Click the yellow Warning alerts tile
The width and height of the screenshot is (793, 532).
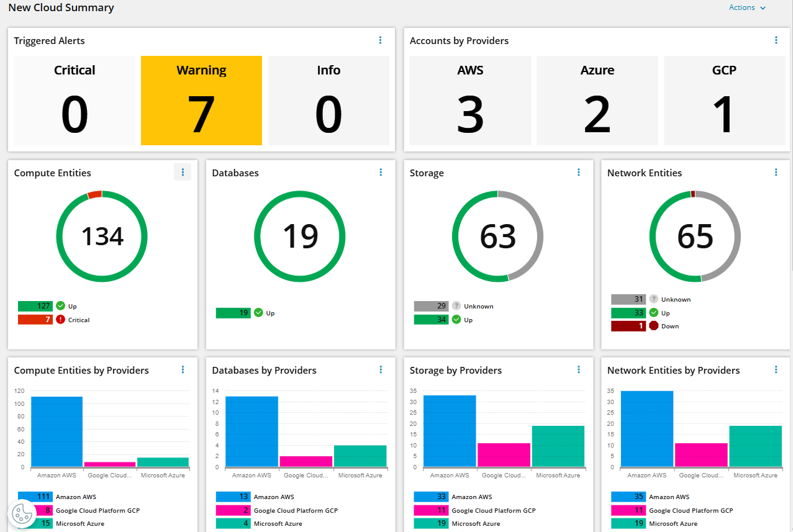click(201, 101)
